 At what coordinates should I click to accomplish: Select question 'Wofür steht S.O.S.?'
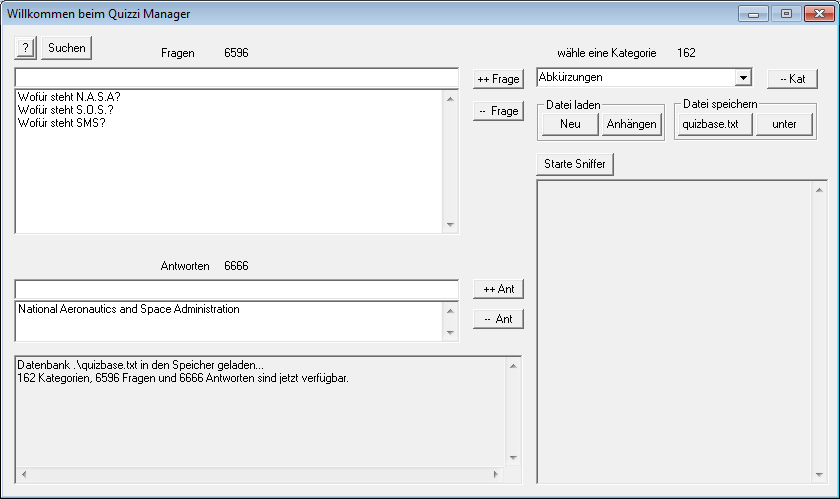(75, 110)
